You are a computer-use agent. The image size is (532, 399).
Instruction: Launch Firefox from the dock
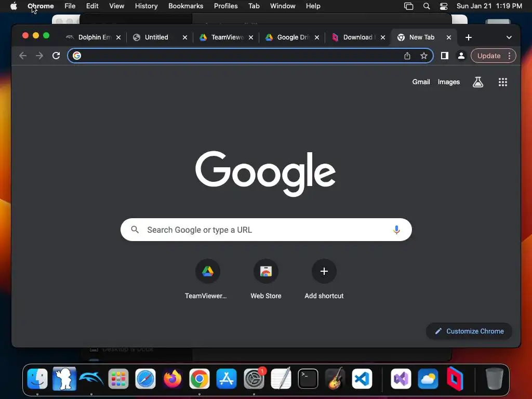point(172,379)
